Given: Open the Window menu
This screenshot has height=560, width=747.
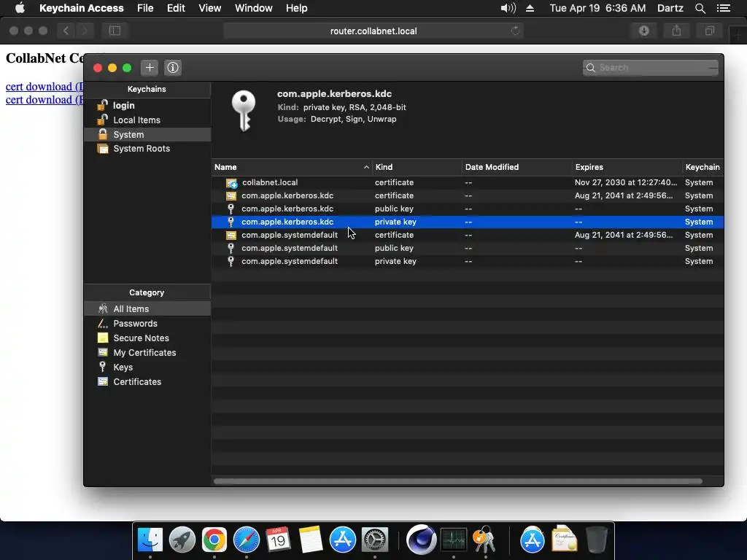Looking at the screenshot, I should [253, 8].
